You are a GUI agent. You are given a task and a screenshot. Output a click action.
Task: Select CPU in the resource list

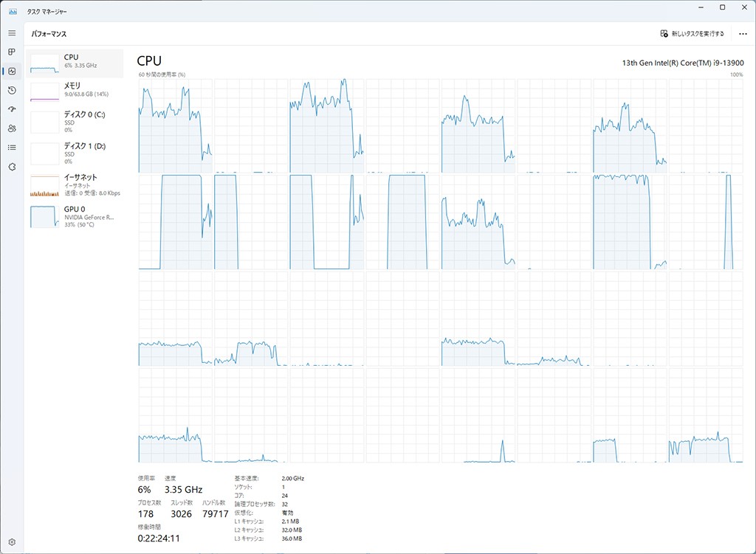pos(75,63)
